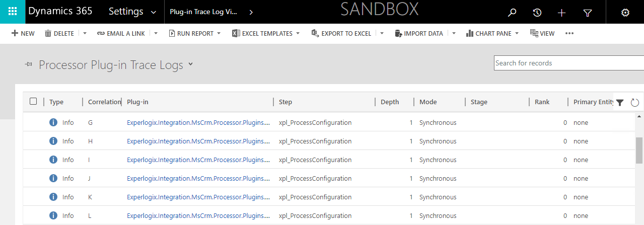This screenshot has width=644, height=225.
Task: Refresh the grid with the circular arrow icon
Action: coord(634,102)
